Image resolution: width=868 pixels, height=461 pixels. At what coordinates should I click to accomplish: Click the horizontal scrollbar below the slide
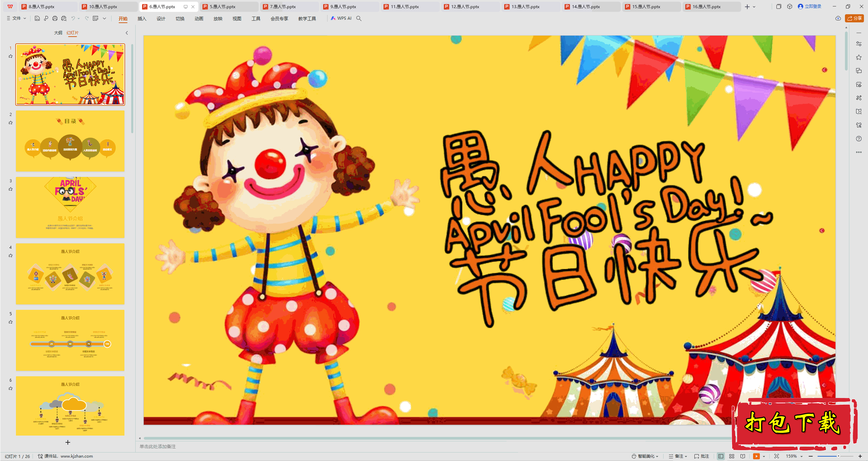(x=437, y=438)
